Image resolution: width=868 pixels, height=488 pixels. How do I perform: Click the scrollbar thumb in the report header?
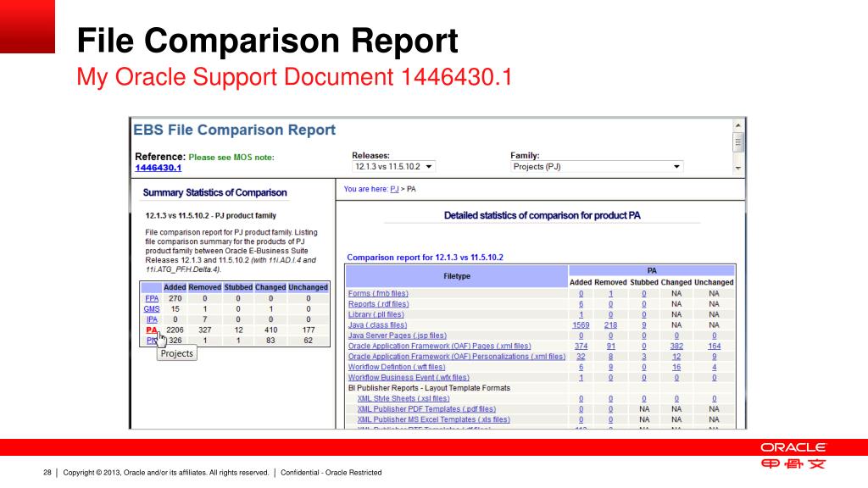(x=738, y=142)
